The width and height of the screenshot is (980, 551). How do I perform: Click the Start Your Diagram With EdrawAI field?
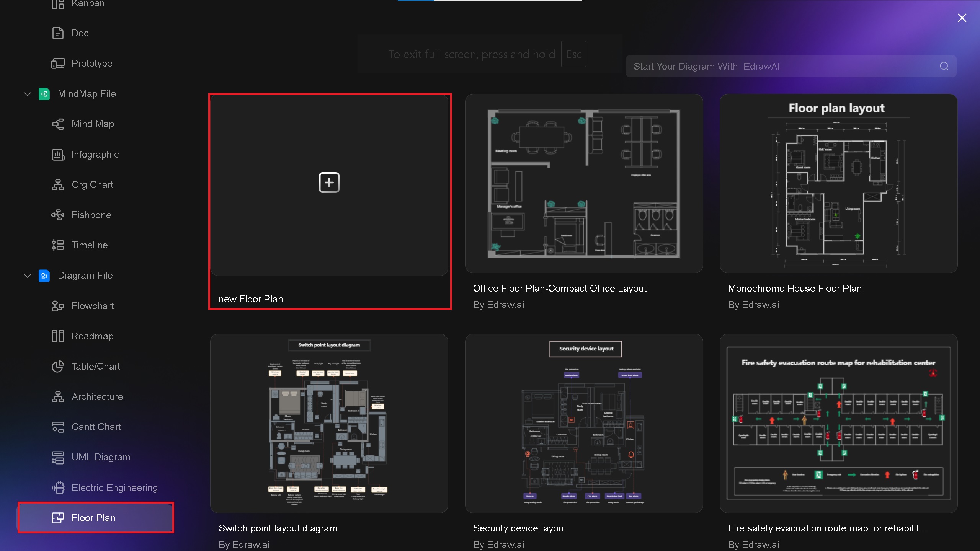pos(791,66)
